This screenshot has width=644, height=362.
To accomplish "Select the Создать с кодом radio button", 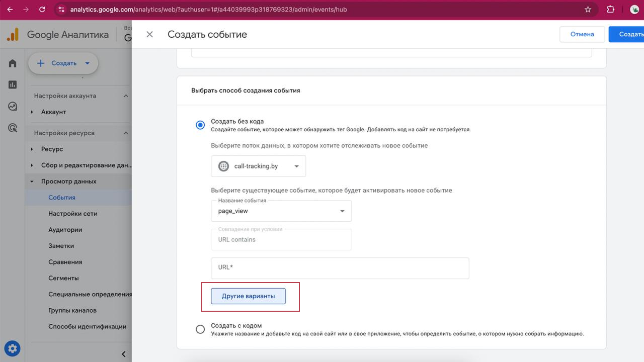I will click(200, 329).
